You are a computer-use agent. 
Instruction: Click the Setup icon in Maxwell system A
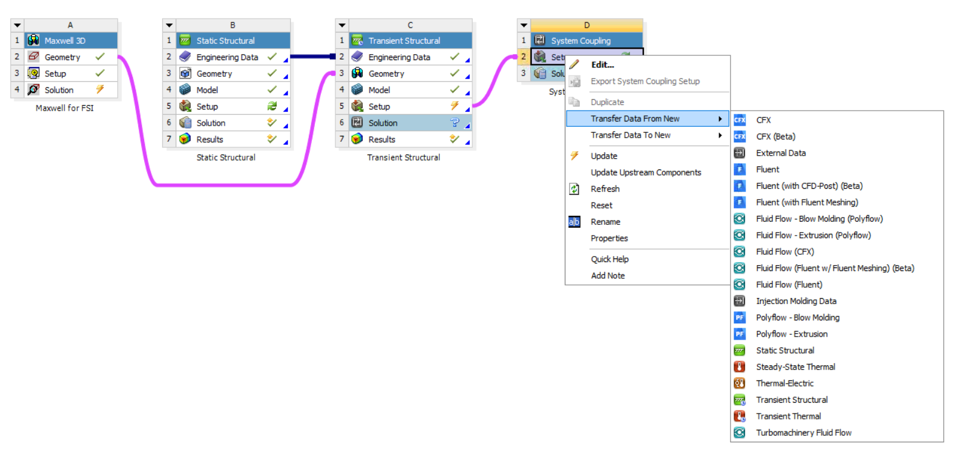click(x=34, y=73)
